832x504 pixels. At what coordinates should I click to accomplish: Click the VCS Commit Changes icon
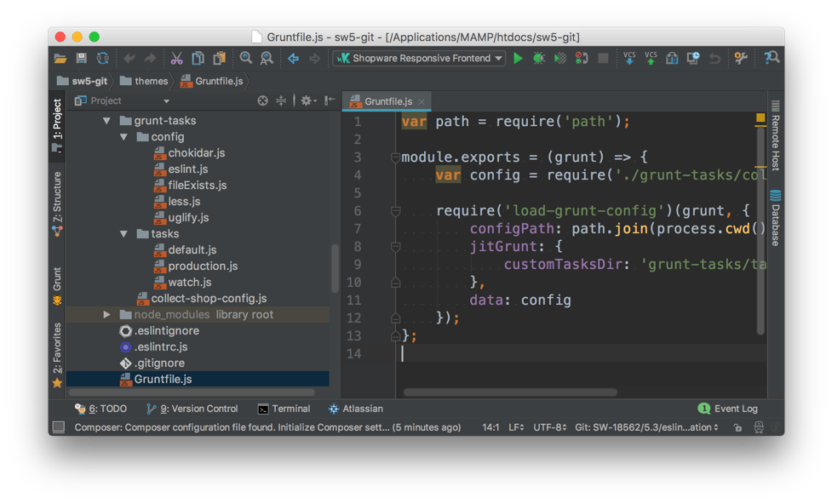pos(651,59)
